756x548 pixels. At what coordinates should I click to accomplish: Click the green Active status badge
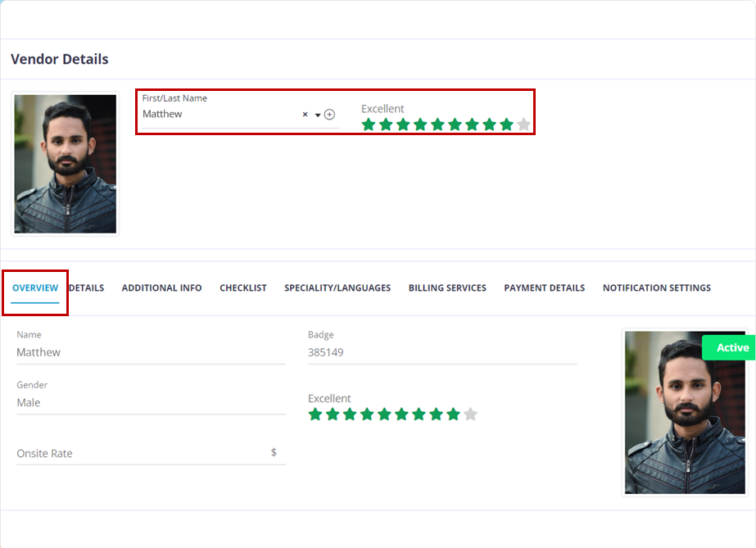[x=731, y=347]
